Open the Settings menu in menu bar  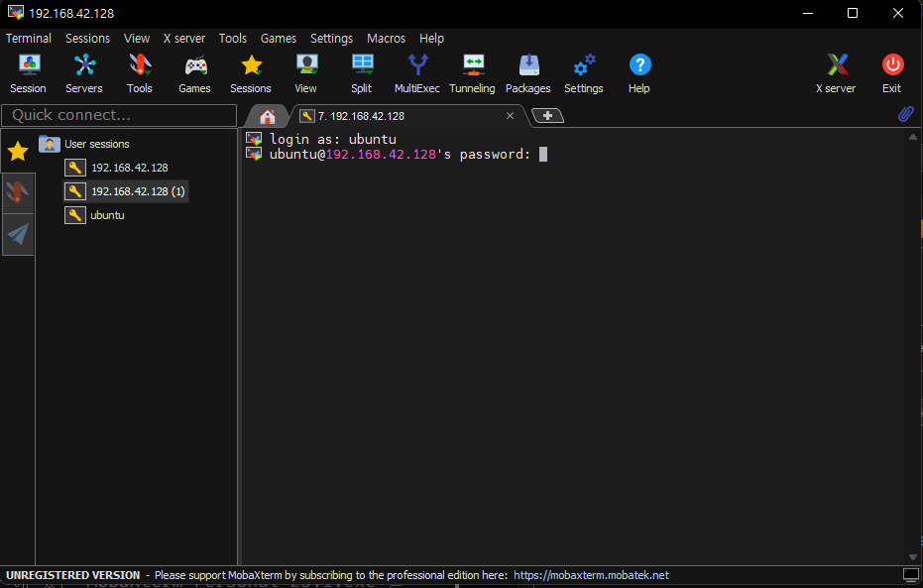331,39
